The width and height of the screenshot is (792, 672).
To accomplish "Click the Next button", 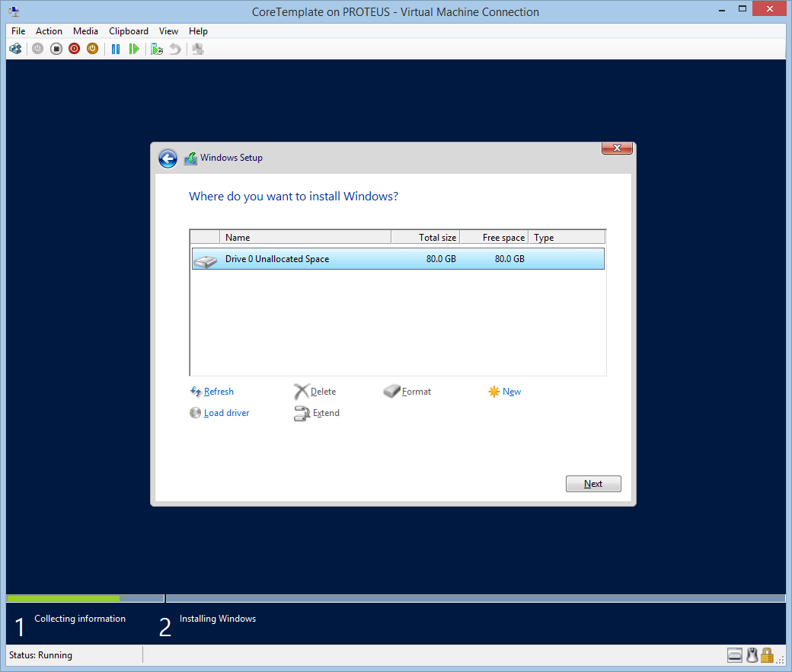I will point(593,484).
